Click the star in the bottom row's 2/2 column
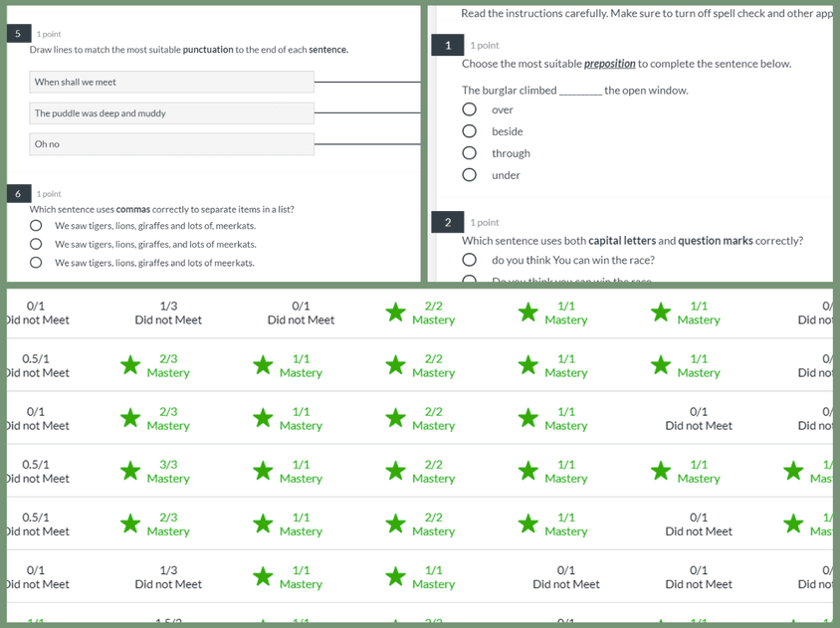The height and width of the screenshot is (628, 840). pos(396,622)
